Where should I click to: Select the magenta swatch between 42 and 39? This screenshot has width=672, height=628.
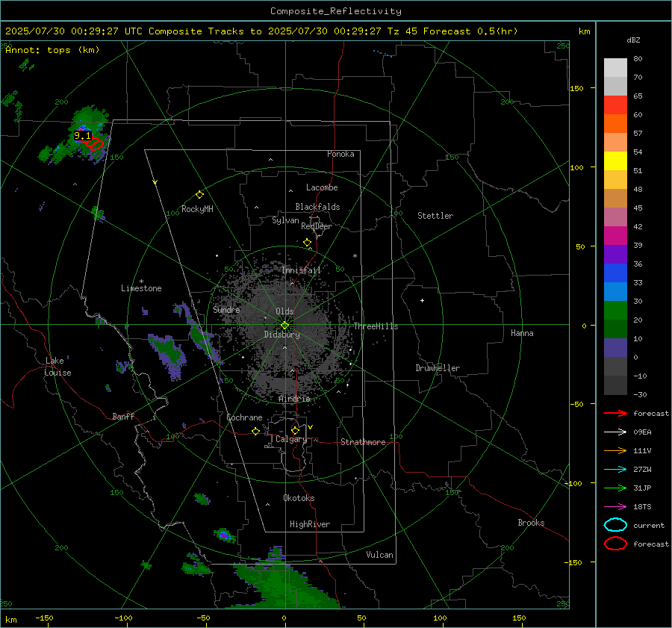click(x=615, y=236)
